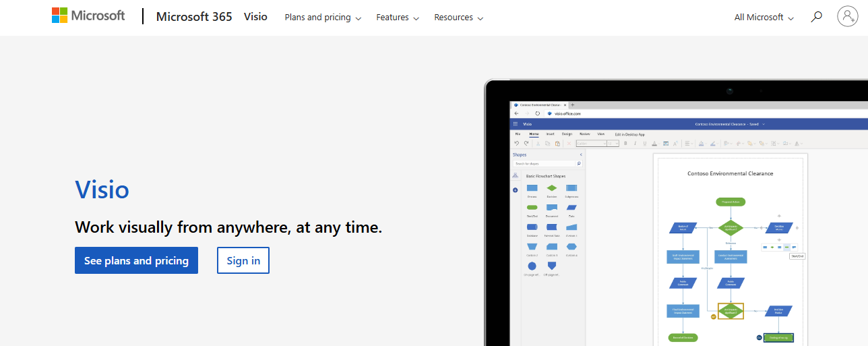
Task: Click the Microsoft logo
Action: (x=88, y=16)
